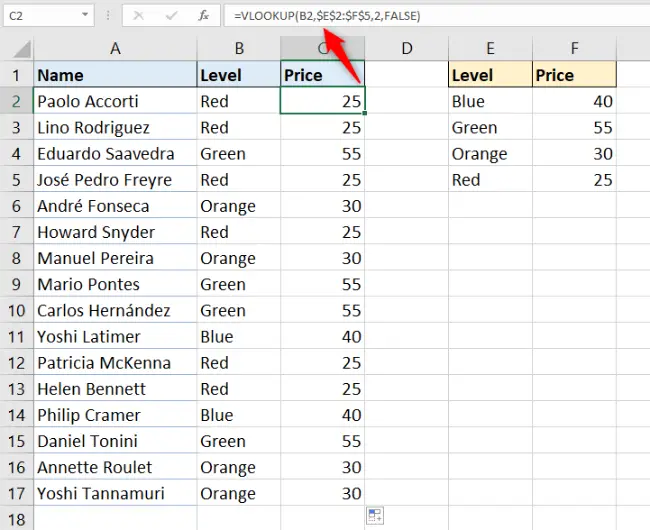
Task: Open the Auto Fill Options icon below column C
Action: tap(375, 516)
